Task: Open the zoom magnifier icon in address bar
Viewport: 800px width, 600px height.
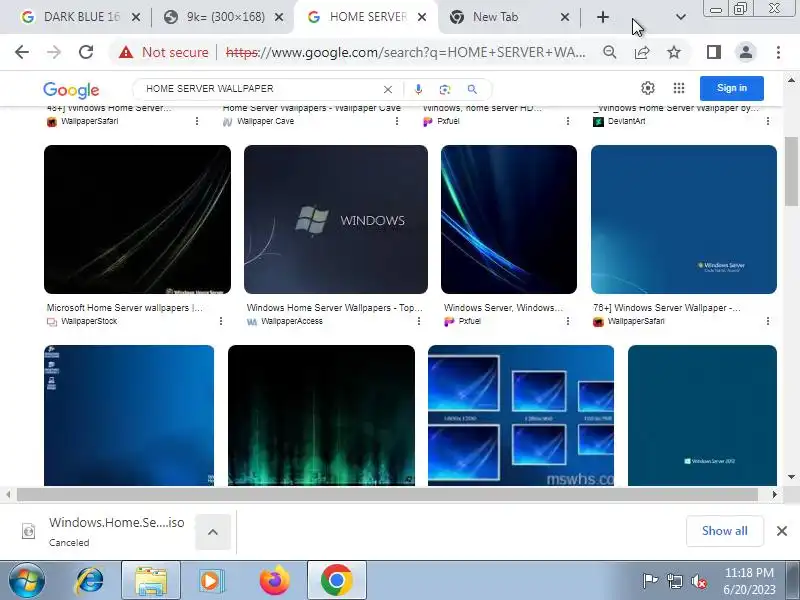Action: 609,52
